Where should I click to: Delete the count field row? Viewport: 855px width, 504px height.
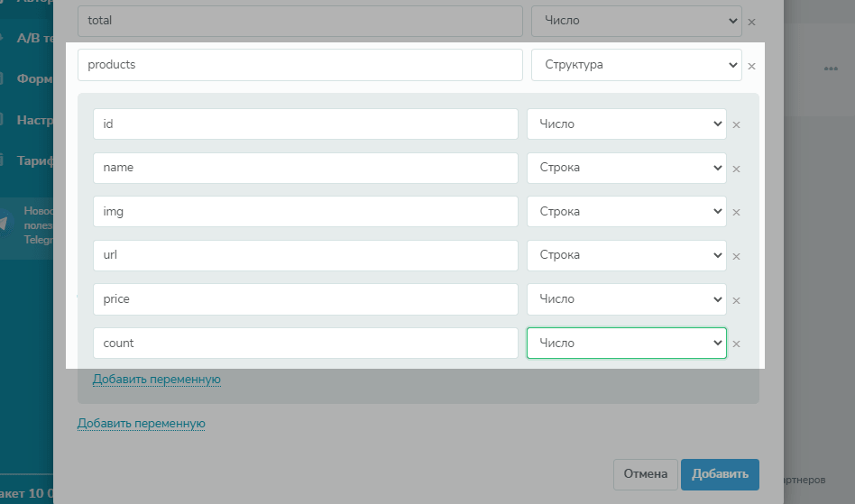pyautogui.click(x=736, y=344)
